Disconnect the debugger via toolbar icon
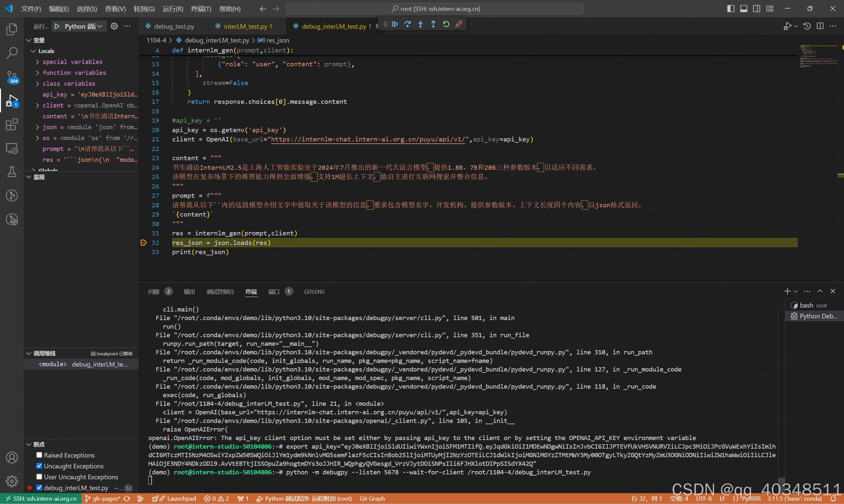The height and width of the screenshot is (504, 844). tap(459, 24)
